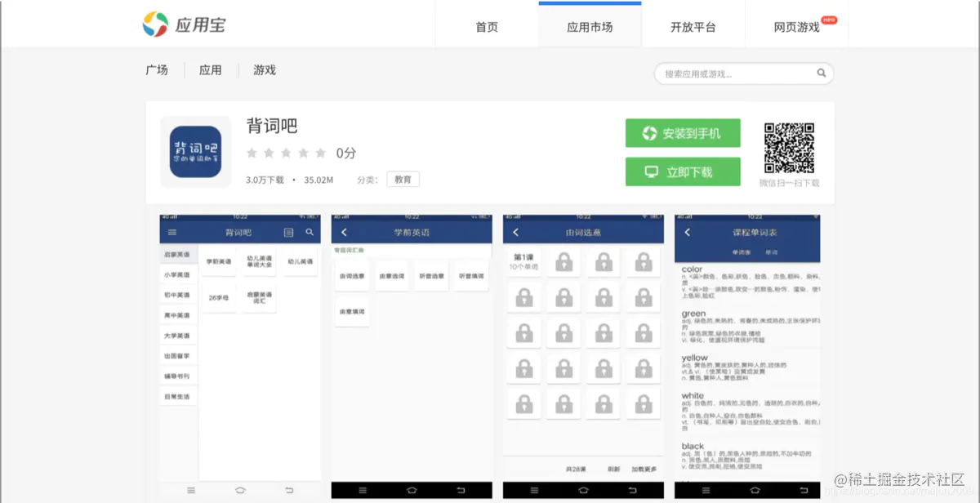Open the 首页 tab
Screen dimensions: 980x503
click(x=487, y=27)
